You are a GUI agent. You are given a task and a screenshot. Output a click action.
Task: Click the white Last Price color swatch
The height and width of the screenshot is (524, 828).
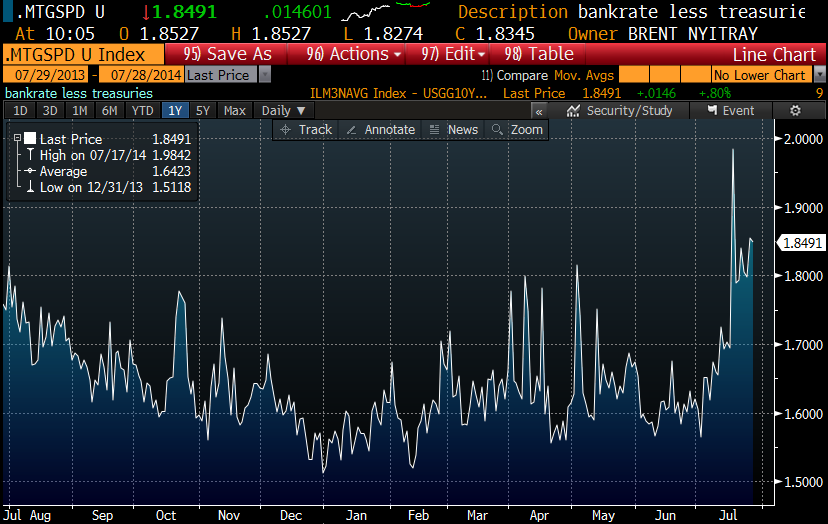click(x=30, y=139)
